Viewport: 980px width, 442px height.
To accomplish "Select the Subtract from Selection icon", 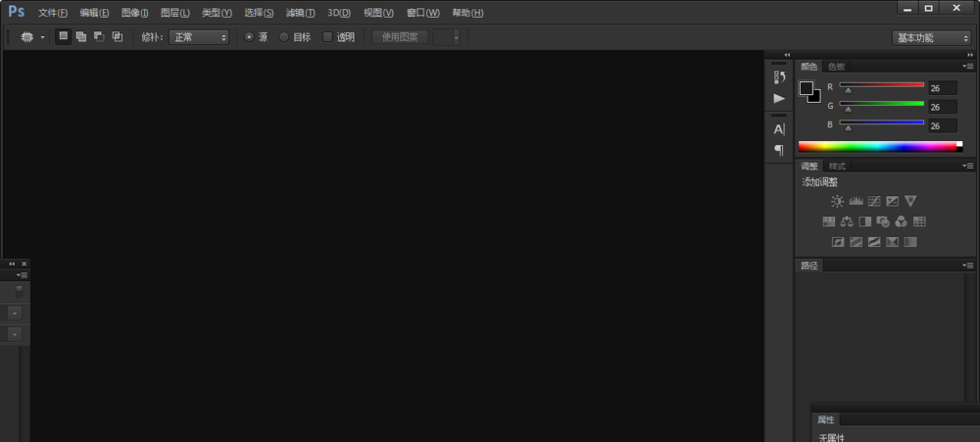I will point(99,37).
